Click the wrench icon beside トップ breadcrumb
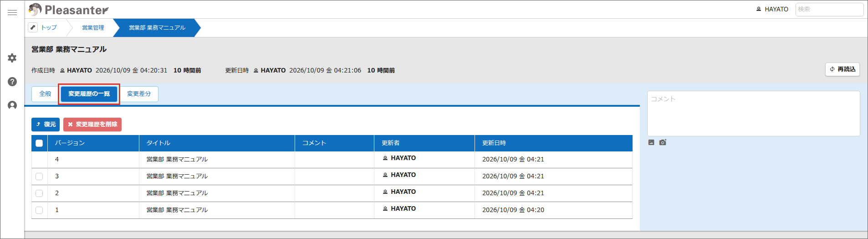 tap(33, 27)
